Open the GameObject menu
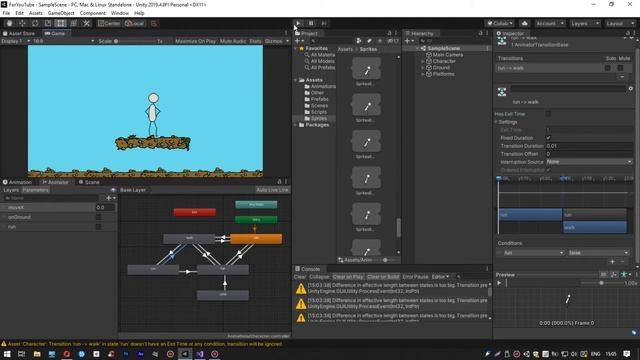 coord(61,13)
